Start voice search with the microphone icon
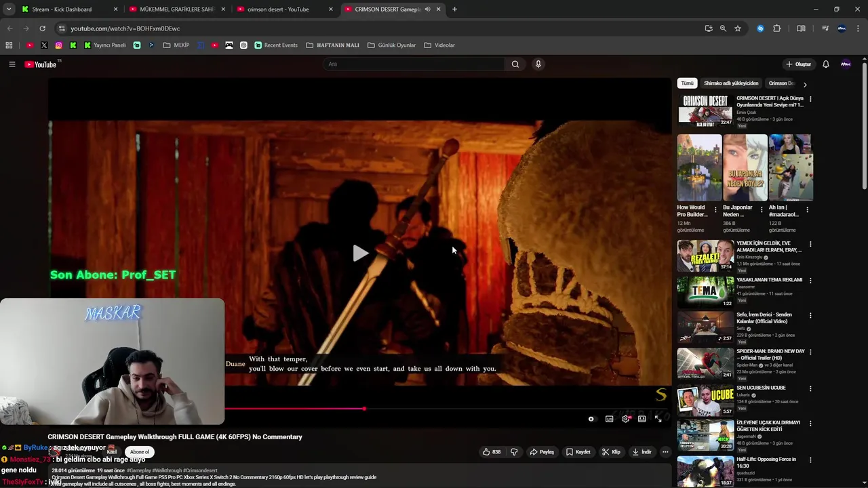This screenshot has width=868, height=488. [x=538, y=64]
